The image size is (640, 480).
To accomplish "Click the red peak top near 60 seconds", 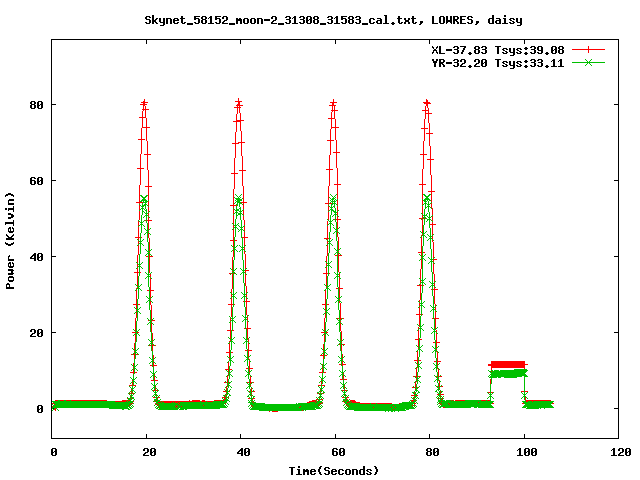I will click(333, 103).
